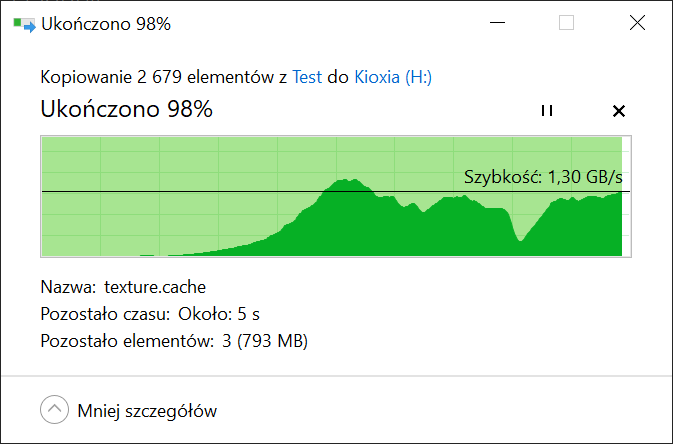This screenshot has width=673, height=444.
Task: Click the unfilled white strip at graph's end
Action: tap(626, 196)
